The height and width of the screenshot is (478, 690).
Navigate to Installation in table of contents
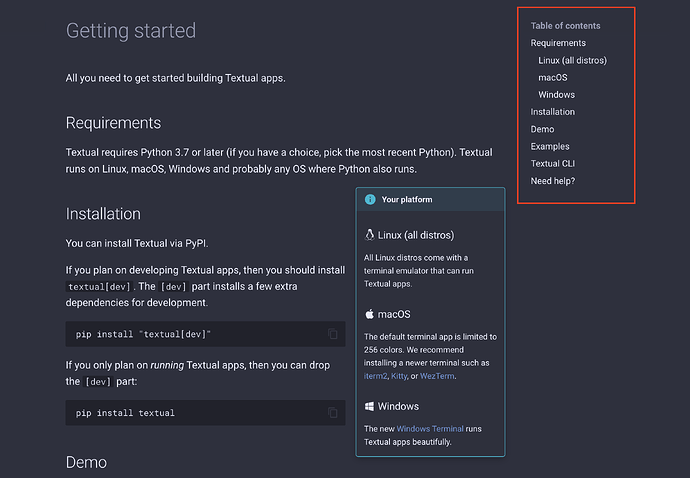coord(553,112)
